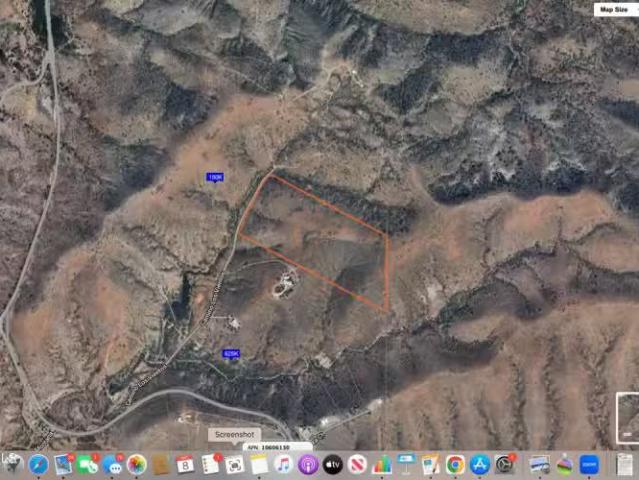639x480 pixels.
Task: Click the 190K price marker on map
Action: [215, 177]
